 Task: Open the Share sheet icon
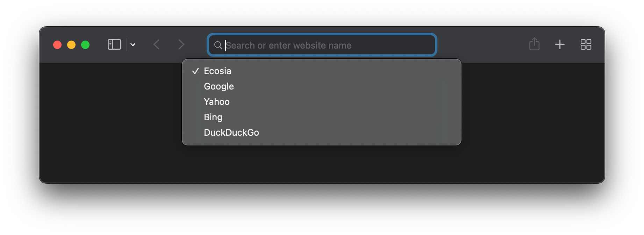pyautogui.click(x=534, y=44)
